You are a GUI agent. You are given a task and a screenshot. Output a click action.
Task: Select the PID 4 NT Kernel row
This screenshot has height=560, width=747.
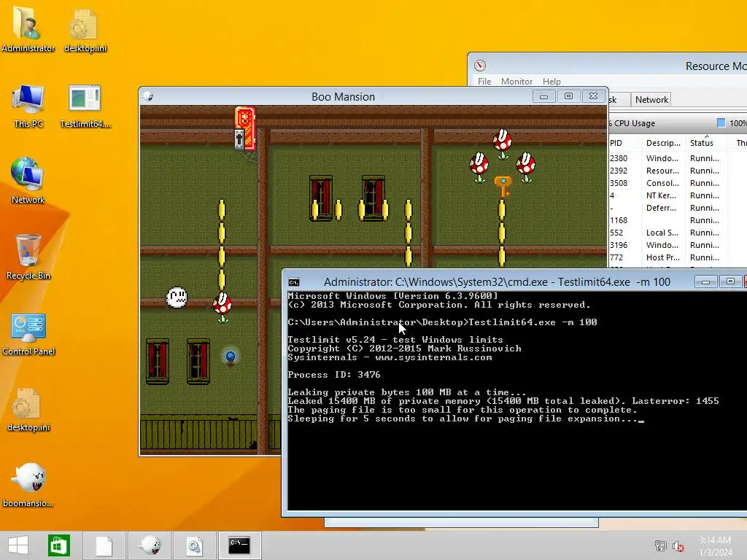[678, 195]
